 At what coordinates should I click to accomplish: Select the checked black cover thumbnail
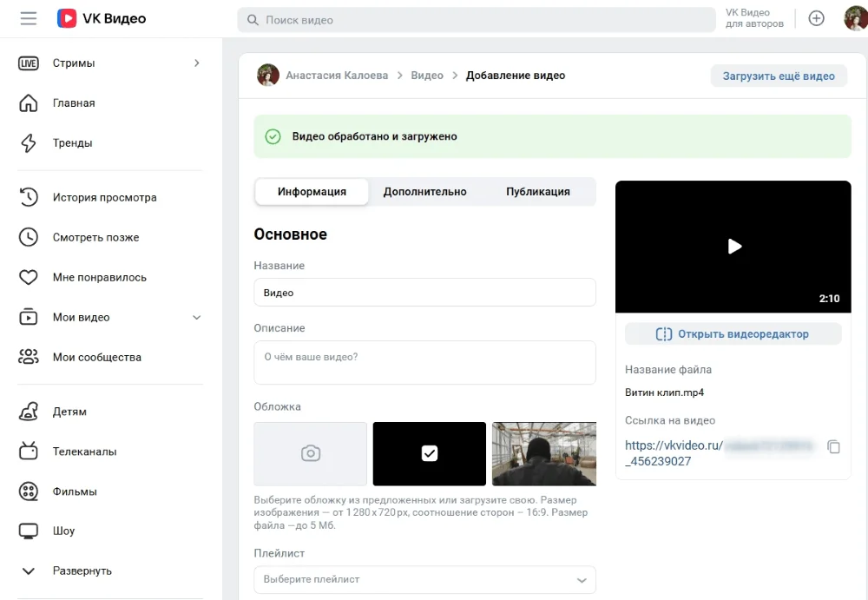coord(429,453)
